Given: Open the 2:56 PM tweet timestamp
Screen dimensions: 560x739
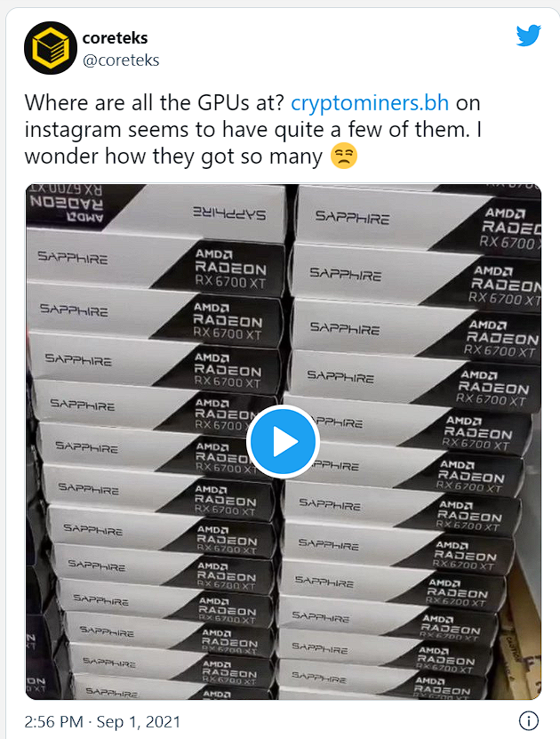Looking at the screenshot, I should click(53, 722).
